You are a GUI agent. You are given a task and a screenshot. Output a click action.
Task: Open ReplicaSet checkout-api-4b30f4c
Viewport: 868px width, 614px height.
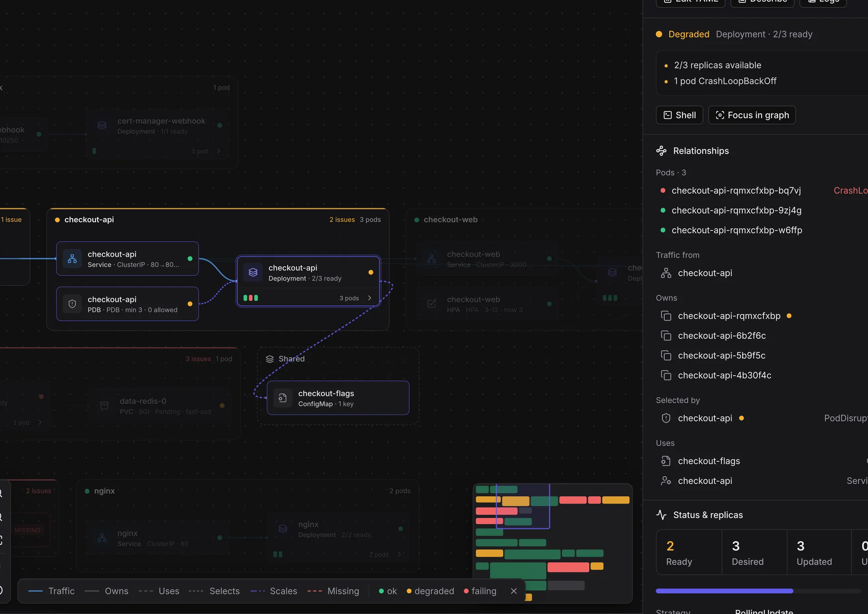pyautogui.click(x=725, y=375)
